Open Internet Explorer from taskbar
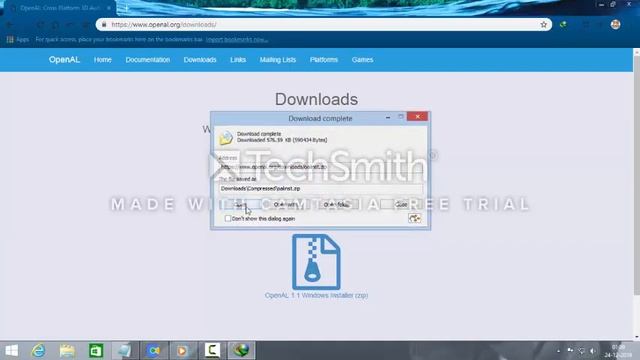The width and height of the screenshot is (640, 360). coord(38,350)
